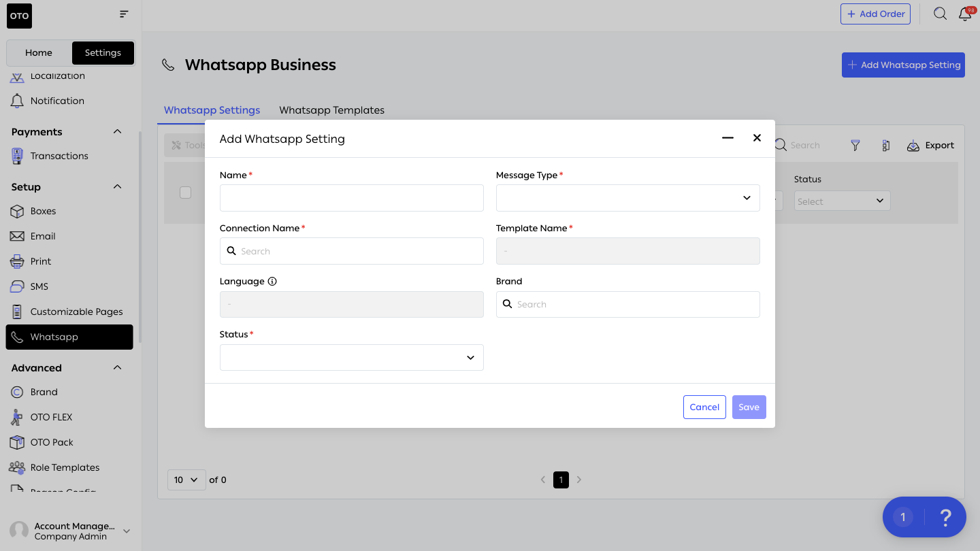Collapse the Payments section

pyautogui.click(x=117, y=131)
